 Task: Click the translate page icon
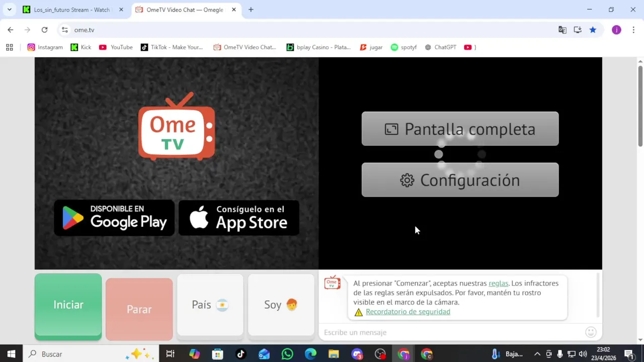[562, 30]
